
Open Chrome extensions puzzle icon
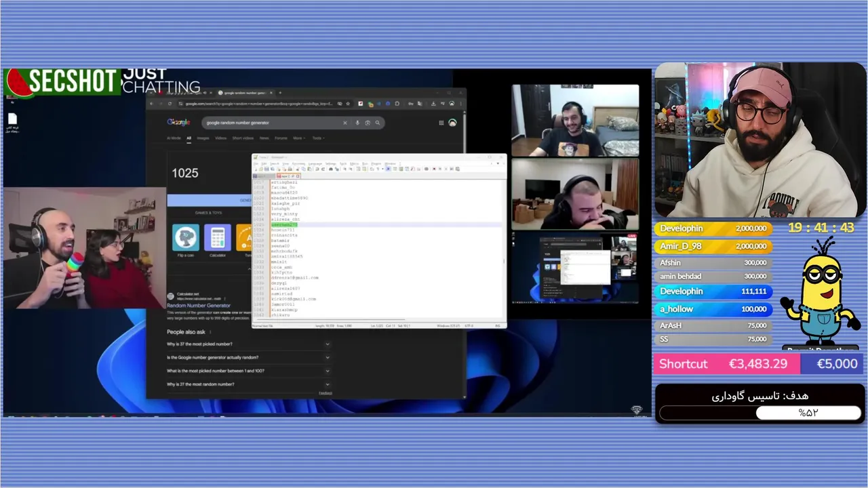[397, 104]
